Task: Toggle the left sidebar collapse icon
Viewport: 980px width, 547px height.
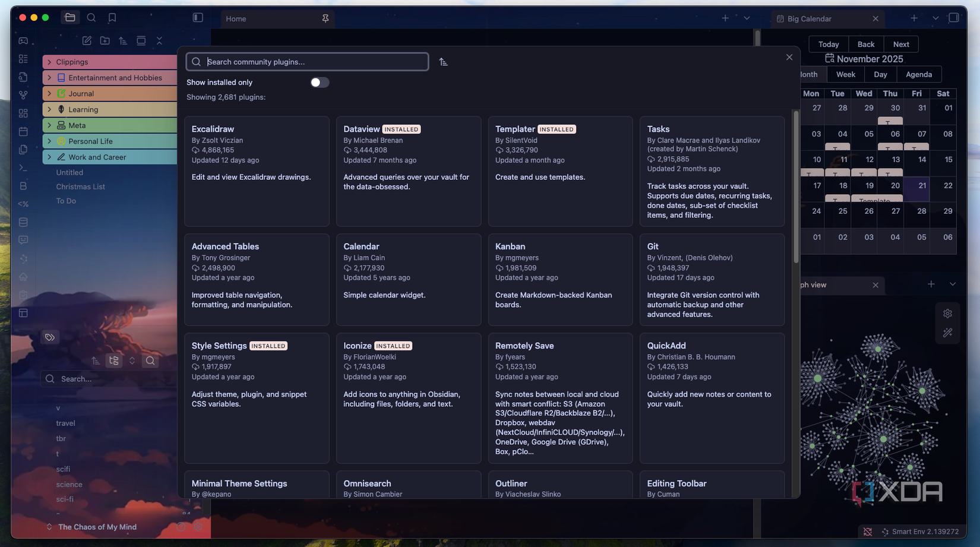Action: (198, 18)
